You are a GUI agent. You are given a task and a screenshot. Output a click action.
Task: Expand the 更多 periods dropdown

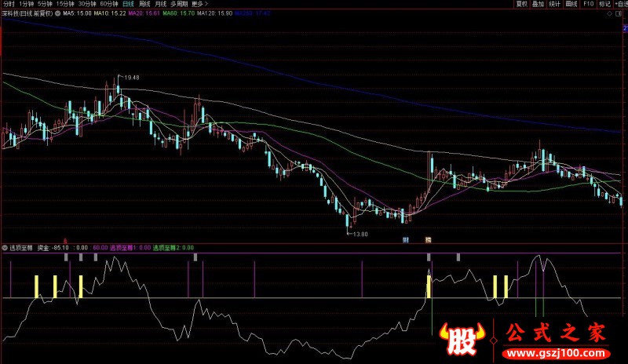pos(199,4)
